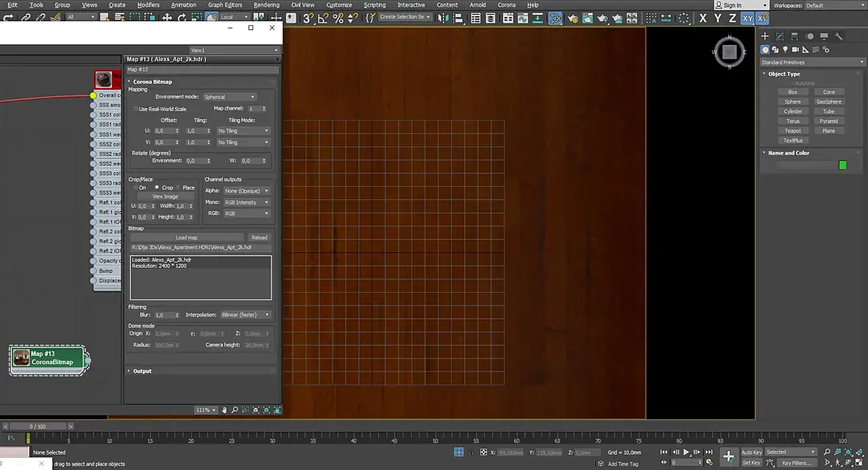This screenshot has height=470, width=868.
Task: Enable the Use Real-World Scale checkbox
Action: pos(135,109)
